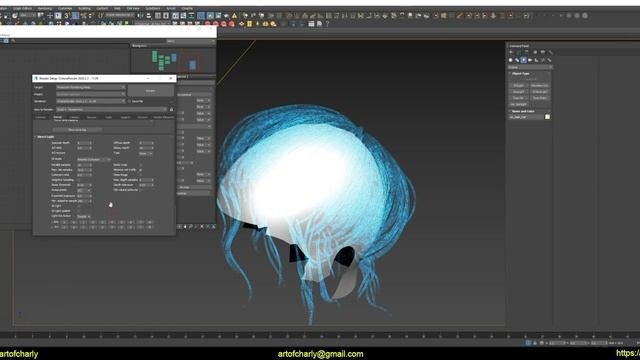
Task: Select the Shapes category icon
Action: [x=517, y=60]
